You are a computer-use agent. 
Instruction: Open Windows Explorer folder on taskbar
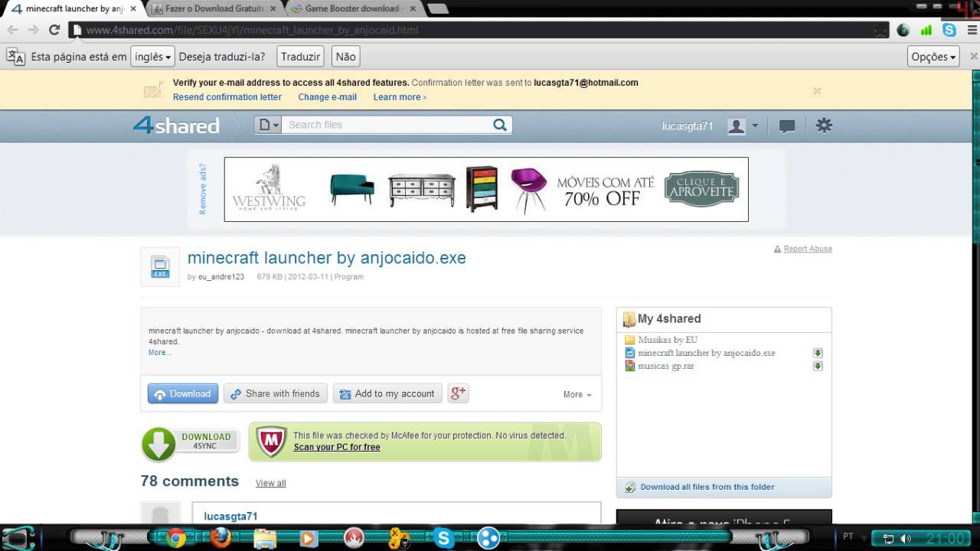coord(265,538)
